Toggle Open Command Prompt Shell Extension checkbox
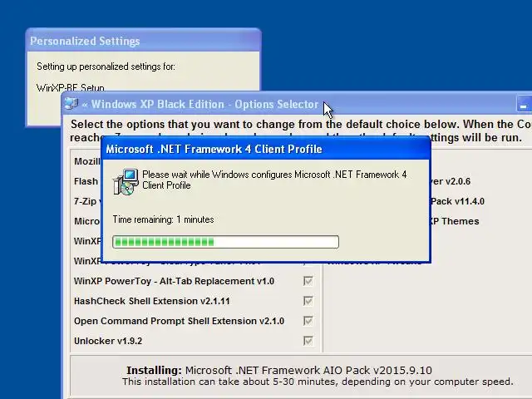This screenshot has height=399, width=532. [308, 321]
